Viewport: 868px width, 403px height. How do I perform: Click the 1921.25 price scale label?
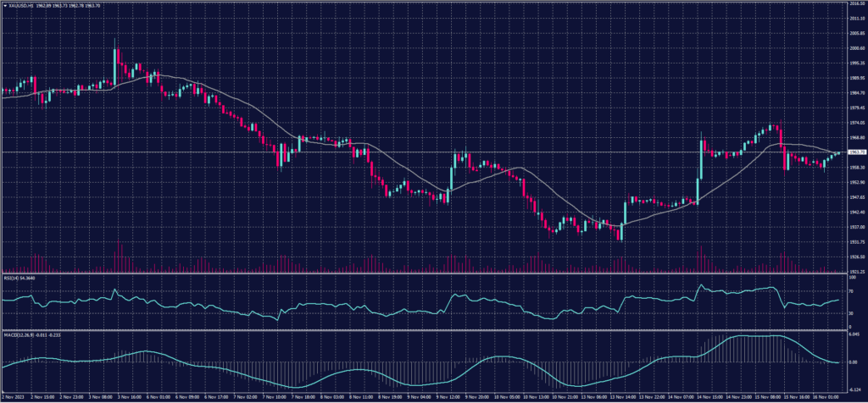(855, 272)
